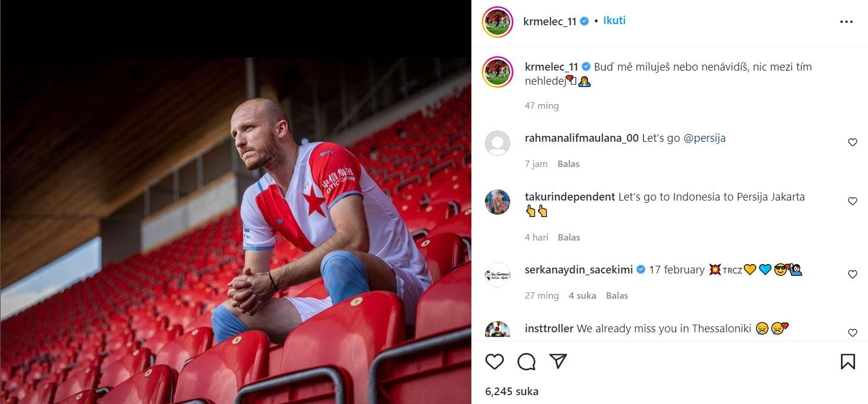The width and height of the screenshot is (868, 404).
Task: Like the post using the heart icon
Action: [494, 362]
